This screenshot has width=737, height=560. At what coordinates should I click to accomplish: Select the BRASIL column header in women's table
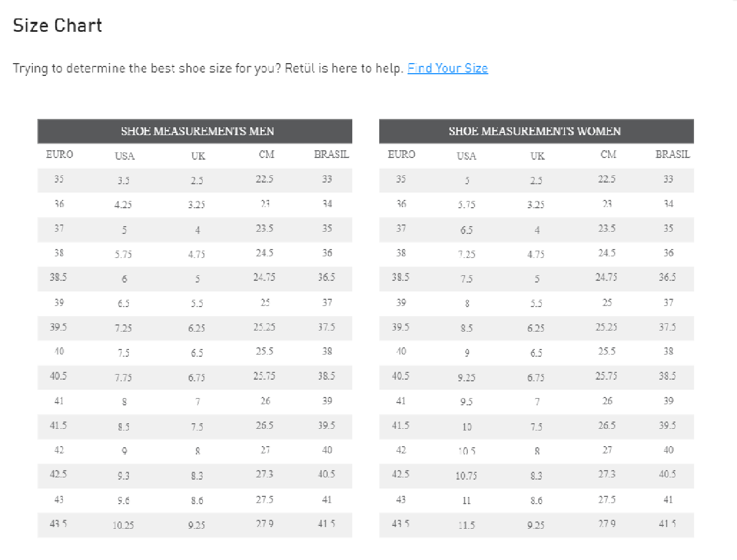(672, 155)
